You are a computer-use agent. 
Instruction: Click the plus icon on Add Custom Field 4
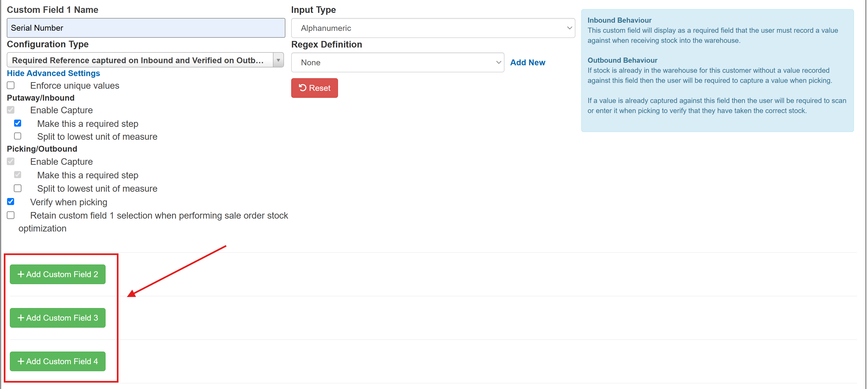21,361
